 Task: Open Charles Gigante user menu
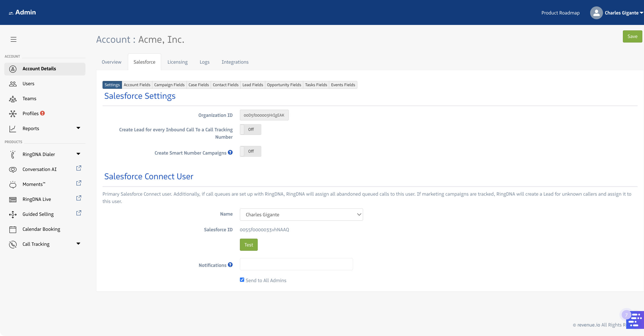pos(624,13)
